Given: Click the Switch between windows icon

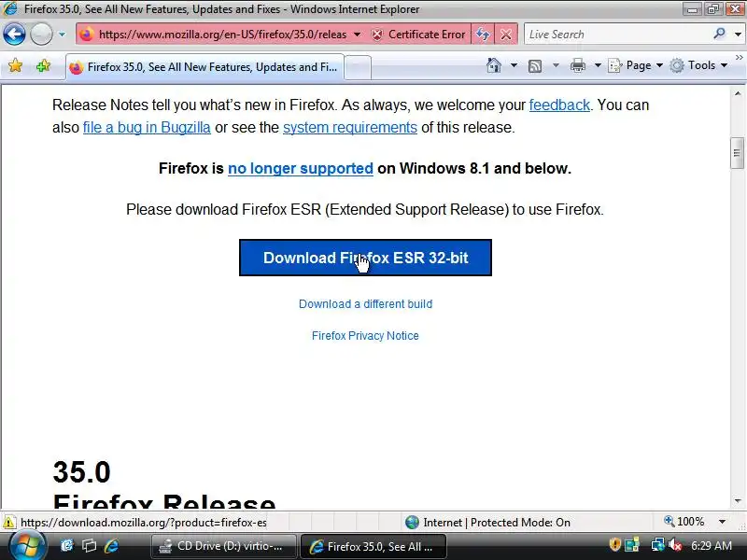Looking at the screenshot, I should point(89,546).
